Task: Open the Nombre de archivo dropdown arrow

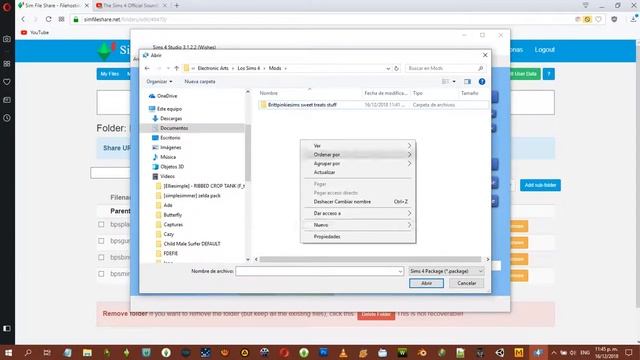Action: coord(400,271)
